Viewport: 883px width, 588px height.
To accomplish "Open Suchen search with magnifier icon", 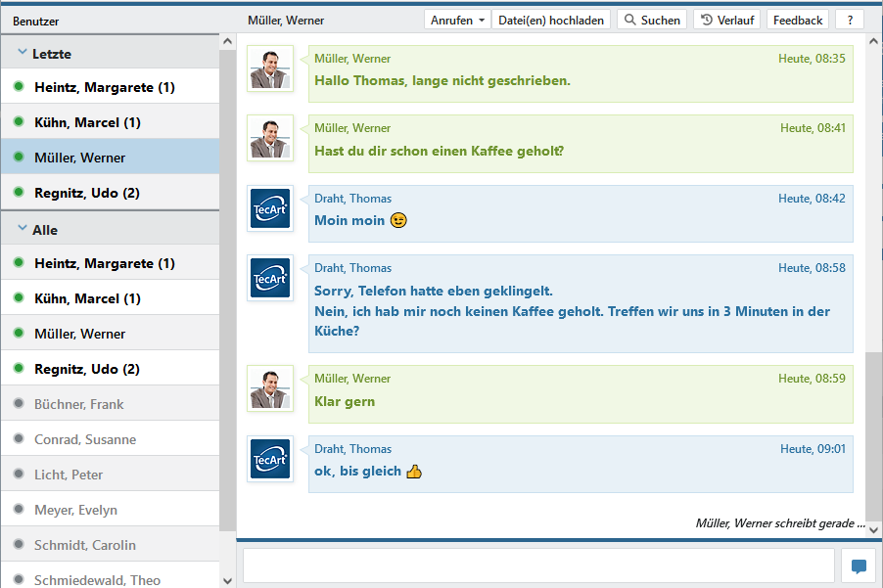I will coord(652,20).
